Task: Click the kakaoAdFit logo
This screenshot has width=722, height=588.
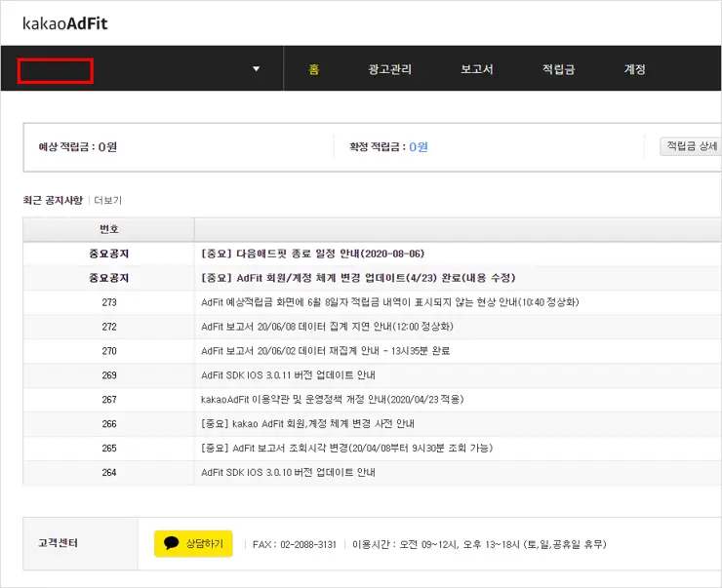Action: [x=65, y=23]
